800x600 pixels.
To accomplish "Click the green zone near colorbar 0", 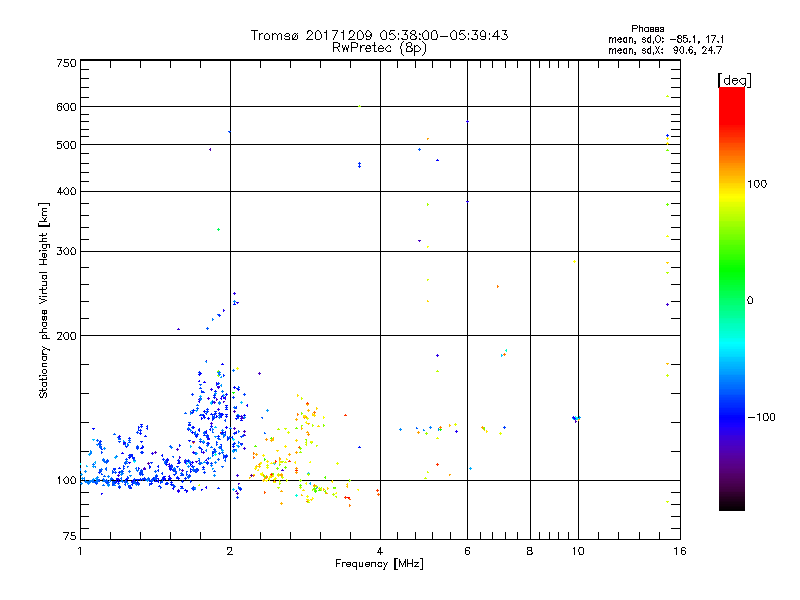I will pos(732,286).
